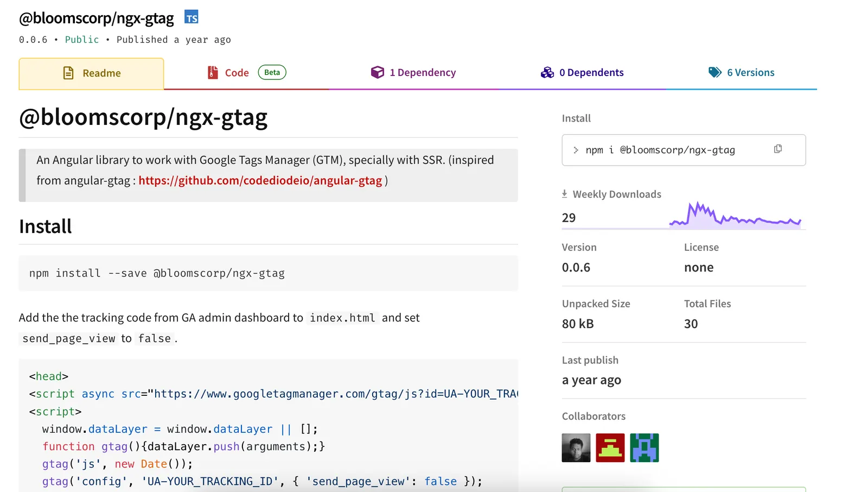
Task: Click the inline code 'false' after 'to'
Action: tap(155, 338)
